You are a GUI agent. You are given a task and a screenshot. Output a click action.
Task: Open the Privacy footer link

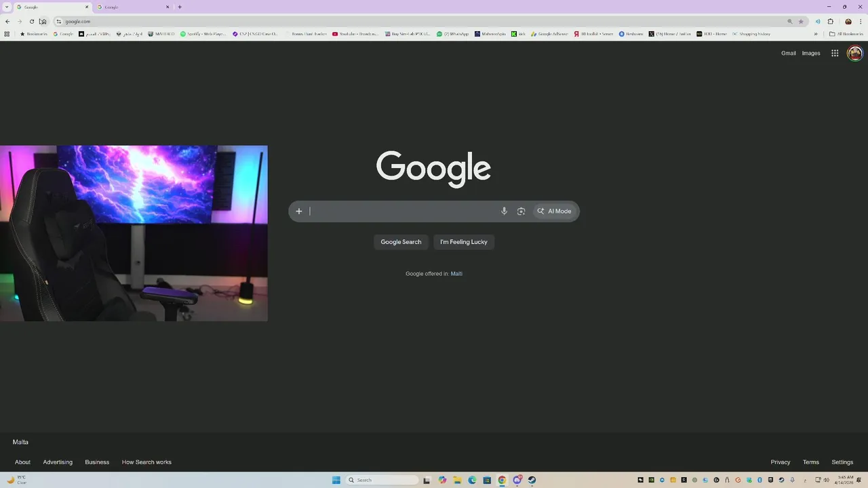click(781, 462)
